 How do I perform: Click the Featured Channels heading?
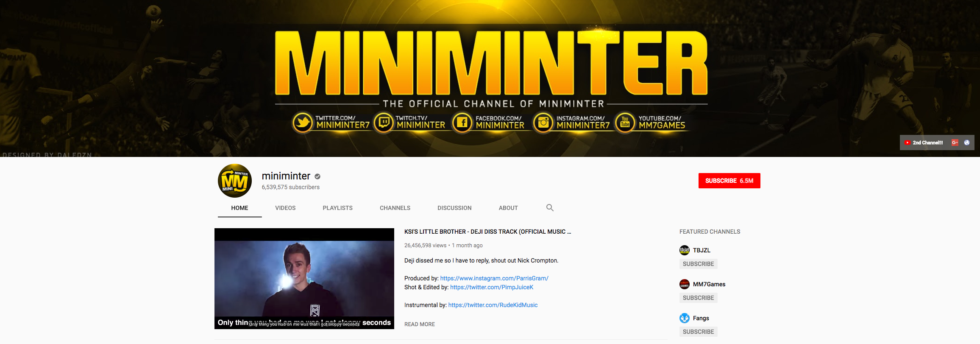click(710, 232)
